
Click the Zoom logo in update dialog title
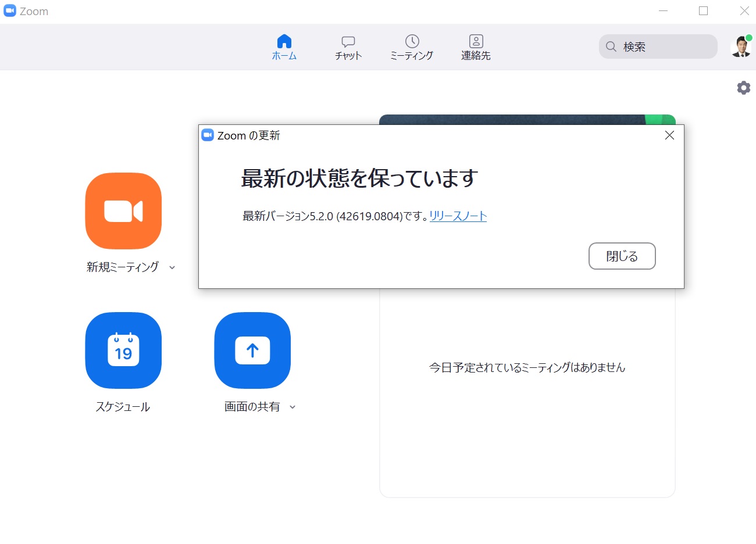[x=208, y=135]
